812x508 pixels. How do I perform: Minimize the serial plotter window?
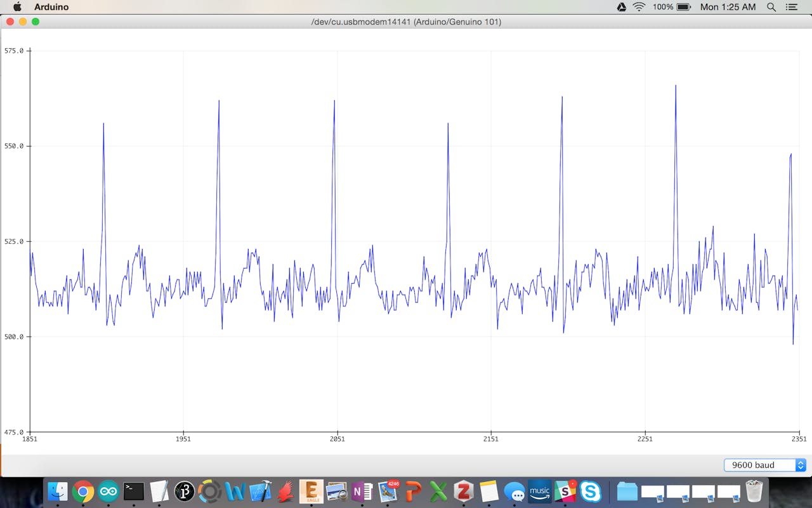coord(23,22)
